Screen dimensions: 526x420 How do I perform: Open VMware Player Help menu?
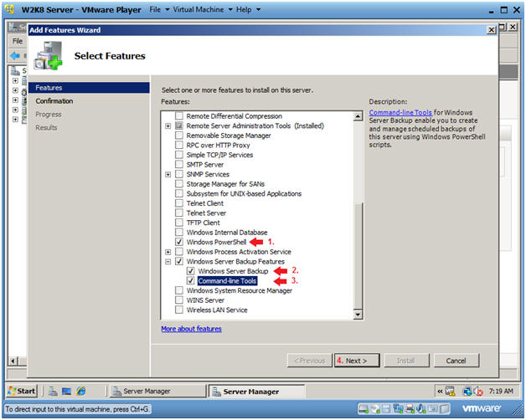pos(248,9)
